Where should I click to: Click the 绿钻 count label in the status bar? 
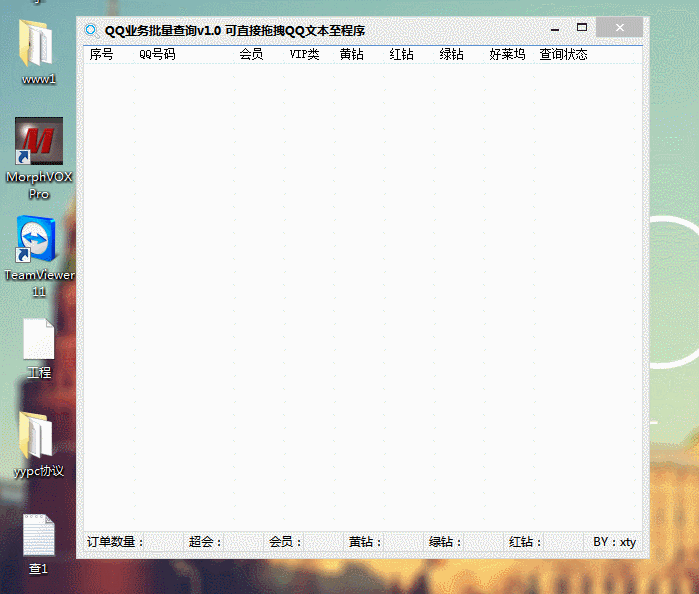click(445, 542)
